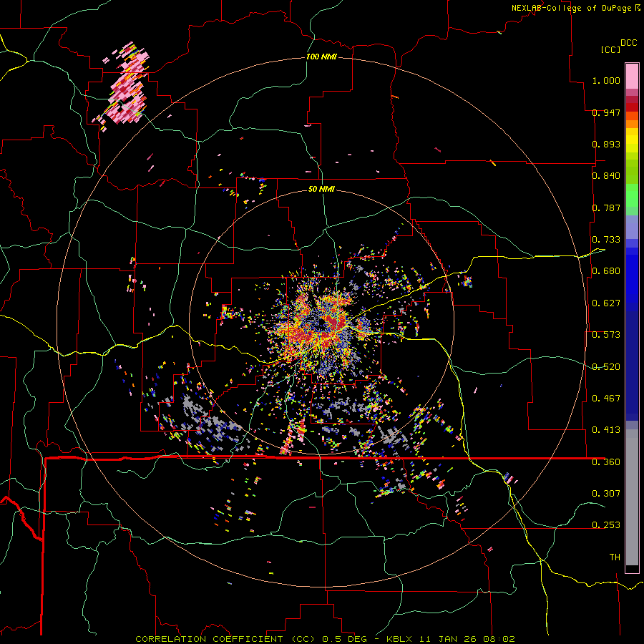The image size is (644, 644).
Task: Click the 100 NMI range ring label
Action: [x=321, y=57]
